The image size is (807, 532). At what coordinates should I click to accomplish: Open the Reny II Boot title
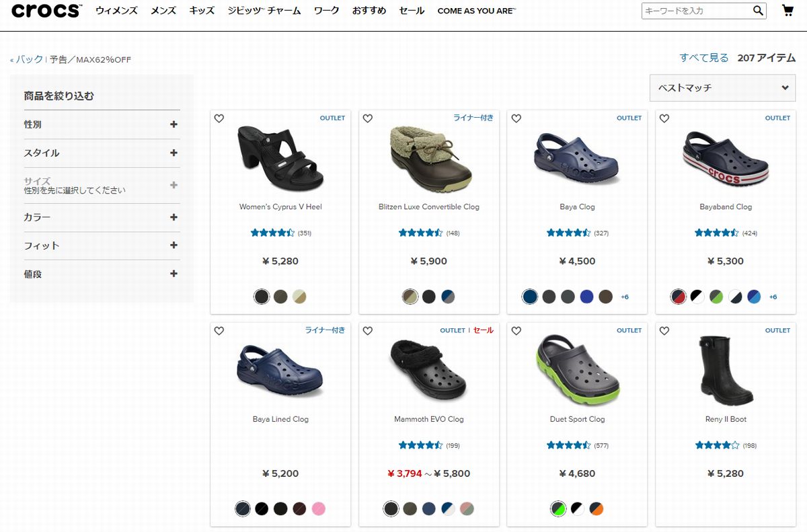tap(726, 419)
